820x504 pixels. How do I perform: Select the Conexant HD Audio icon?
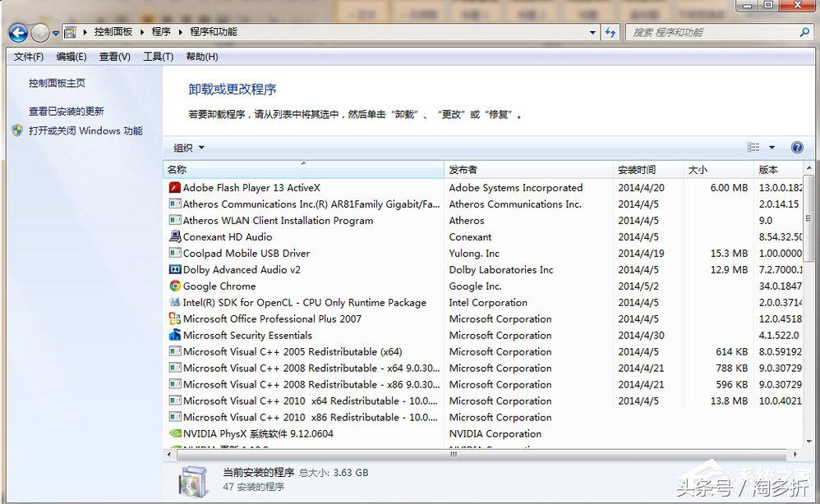click(x=174, y=236)
